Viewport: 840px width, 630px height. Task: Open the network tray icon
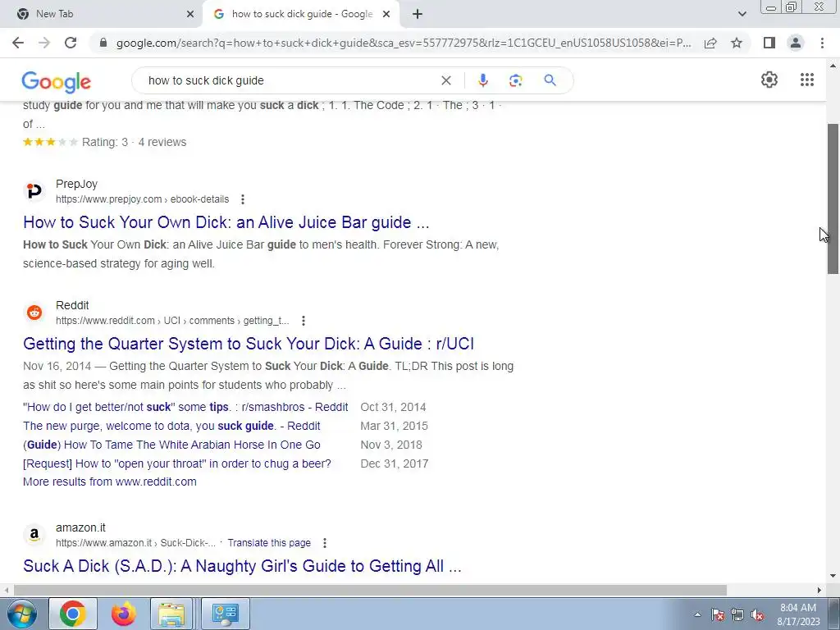[x=737, y=615]
